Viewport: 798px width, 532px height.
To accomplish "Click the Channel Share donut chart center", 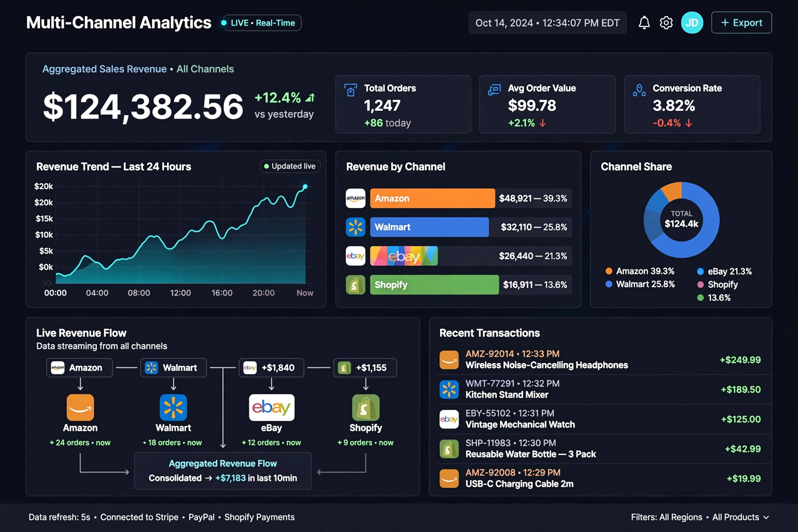I will [x=682, y=219].
